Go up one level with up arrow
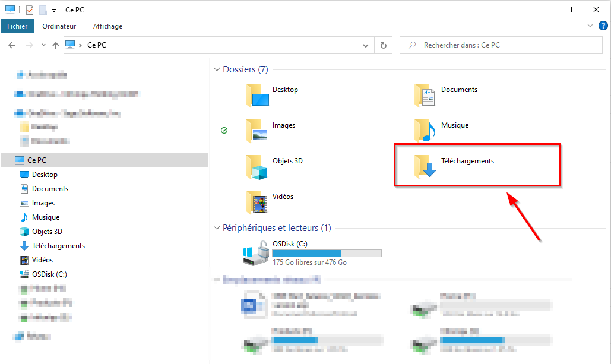Viewport: 611px width, 364px height. point(56,45)
